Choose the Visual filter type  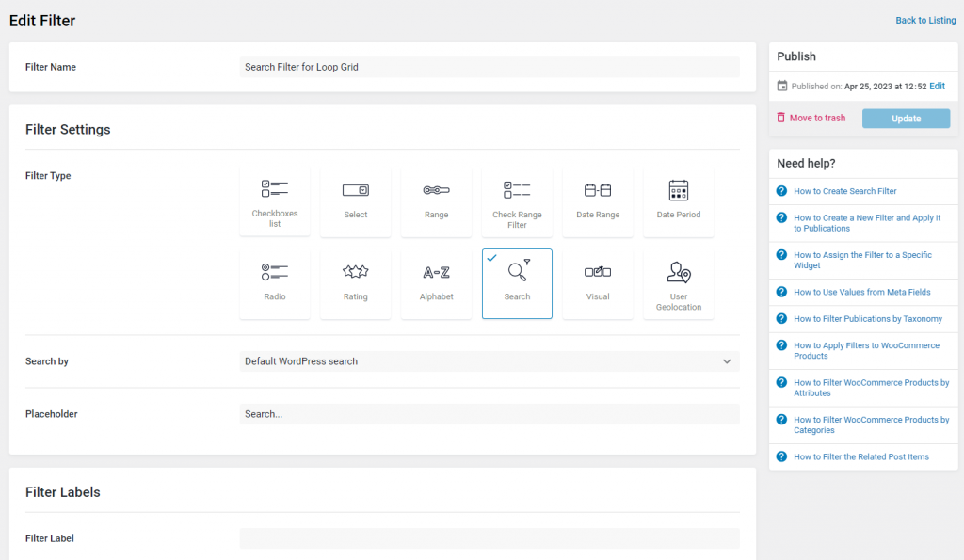[598, 284]
